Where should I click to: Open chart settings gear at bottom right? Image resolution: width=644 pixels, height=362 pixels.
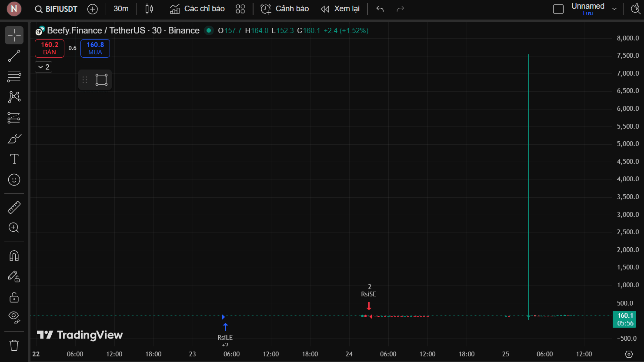[x=629, y=354]
